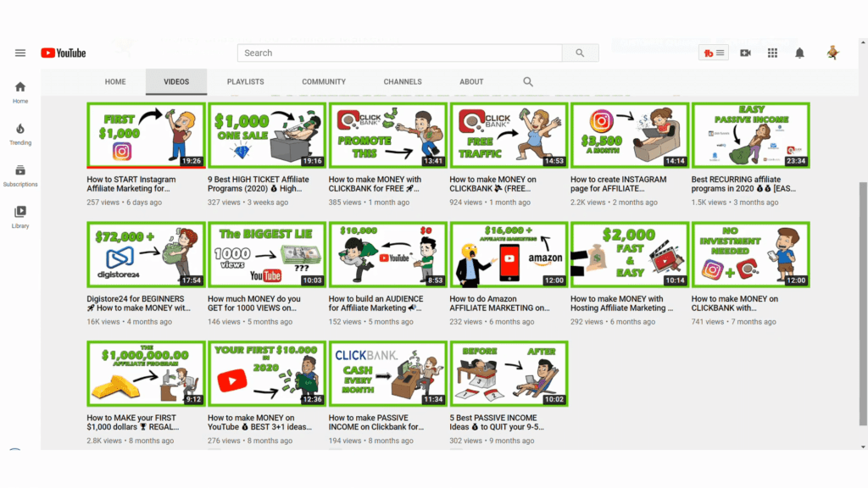Open $2,000 Fast & Easy thumbnail
Viewport: 868px width, 488px height.
point(630,254)
